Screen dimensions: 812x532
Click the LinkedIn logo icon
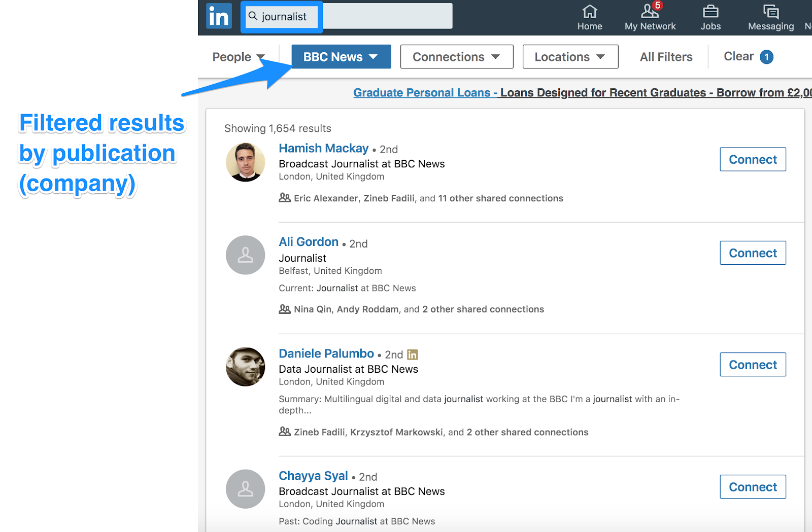click(x=219, y=16)
